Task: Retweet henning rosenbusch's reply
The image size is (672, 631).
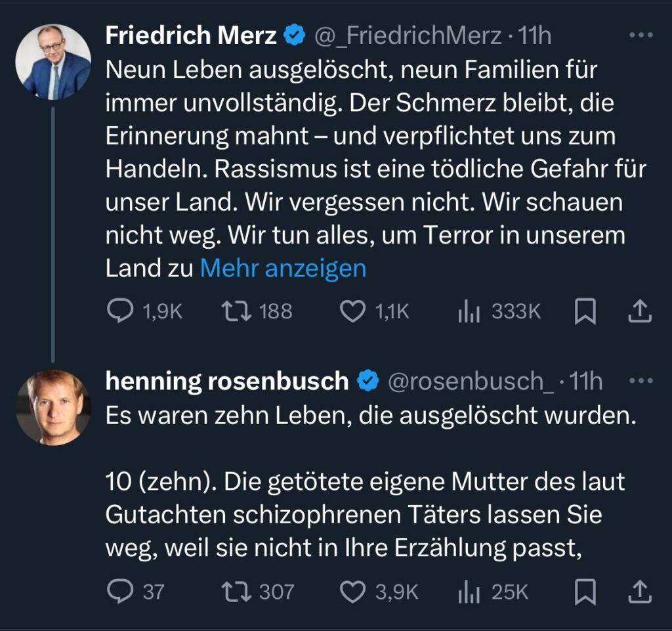Action: (x=235, y=593)
